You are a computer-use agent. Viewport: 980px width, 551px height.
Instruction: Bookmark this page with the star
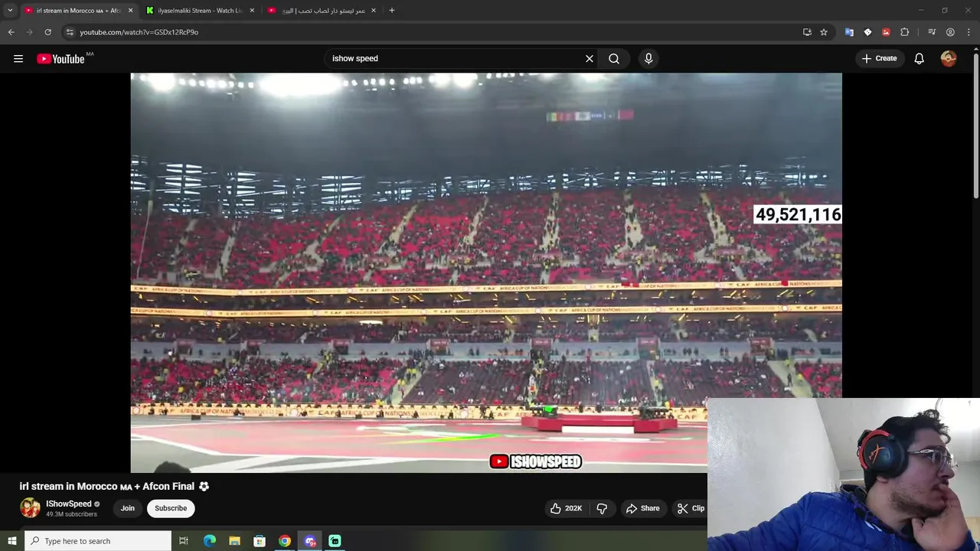(824, 32)
